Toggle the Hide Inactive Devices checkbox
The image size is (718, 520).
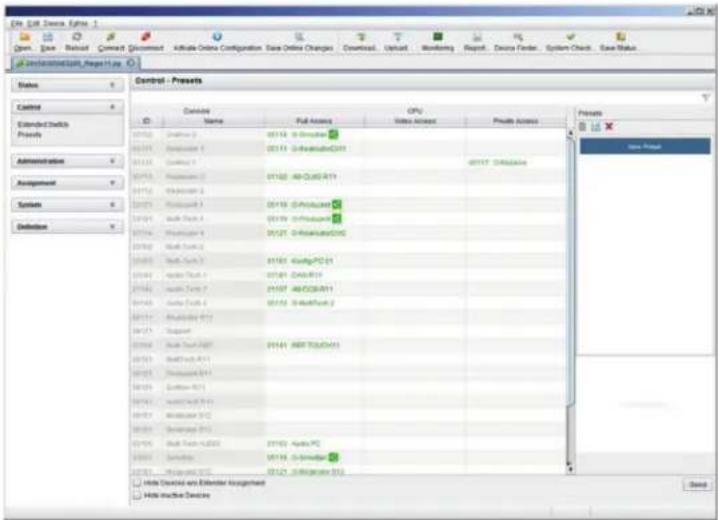[x=136, y=495]
